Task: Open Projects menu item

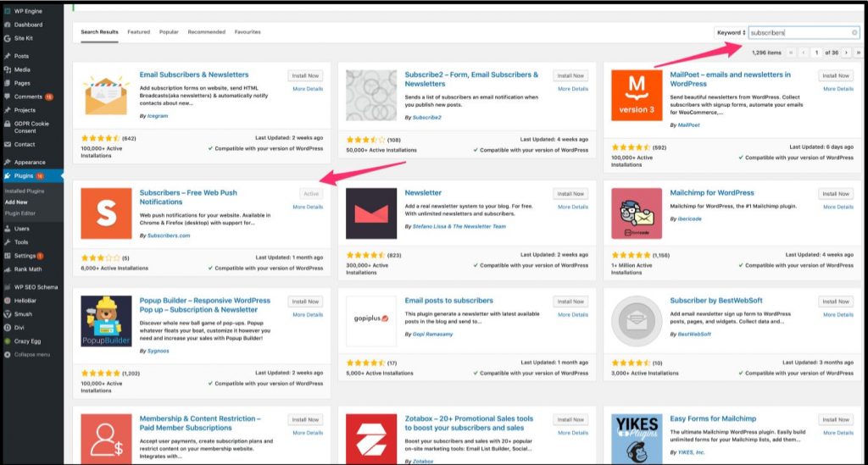Action: pyautogui.click(x=25, y=110)
